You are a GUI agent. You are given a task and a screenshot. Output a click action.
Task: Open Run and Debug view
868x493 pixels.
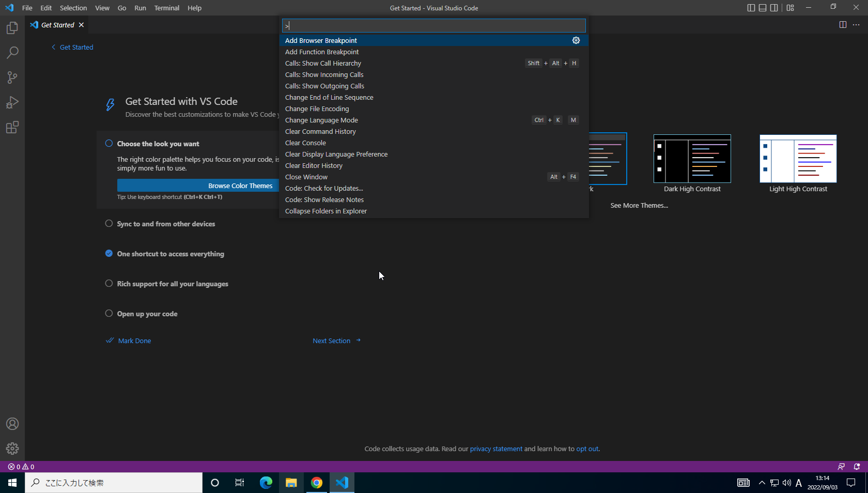click(12, 102)
